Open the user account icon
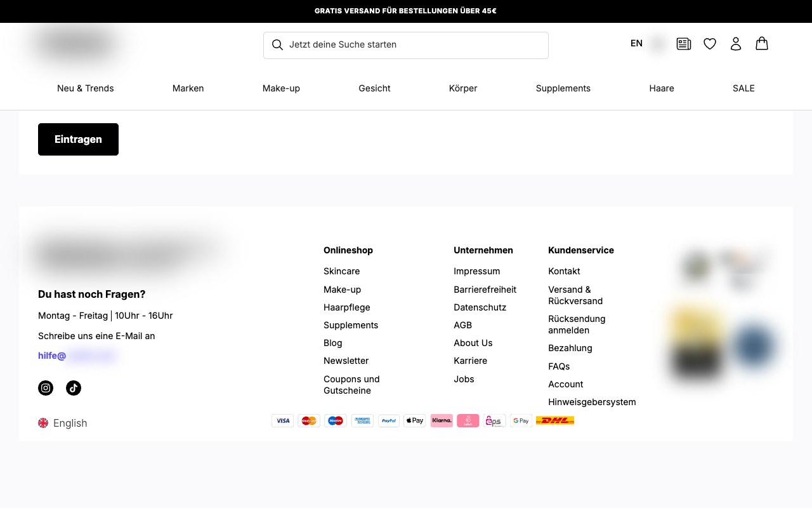Viewport: 812px width, 508px height. pos(736,44)
